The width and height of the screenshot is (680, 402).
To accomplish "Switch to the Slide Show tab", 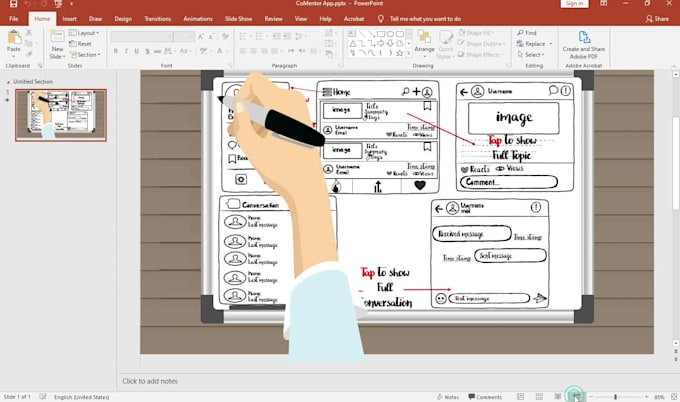I will [x=239, y=19].
